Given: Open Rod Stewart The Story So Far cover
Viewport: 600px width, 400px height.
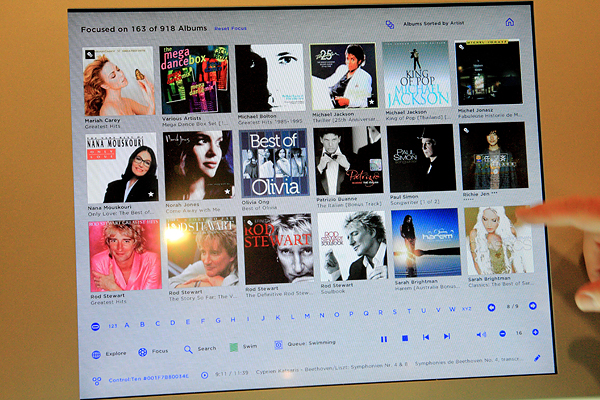Looking at the screenshot, I should coord(202,252).
